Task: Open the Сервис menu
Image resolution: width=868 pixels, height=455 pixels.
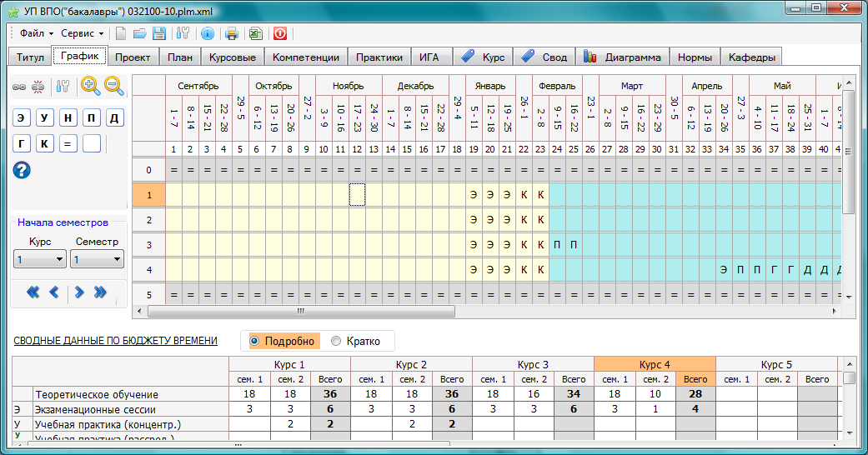Action: coord(82,33)
